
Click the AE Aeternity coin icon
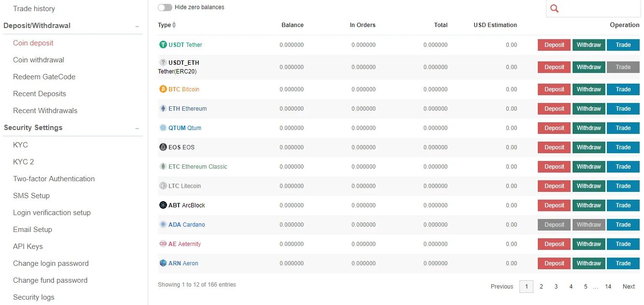(163, 244)
